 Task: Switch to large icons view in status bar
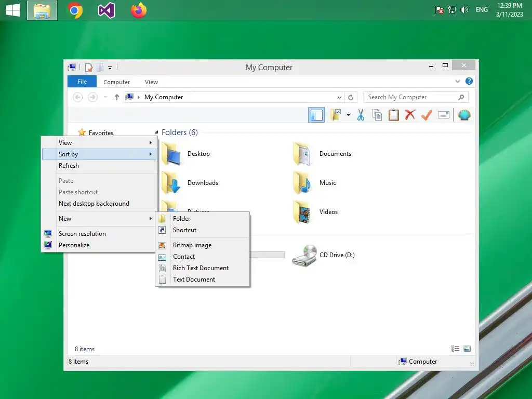467,349
